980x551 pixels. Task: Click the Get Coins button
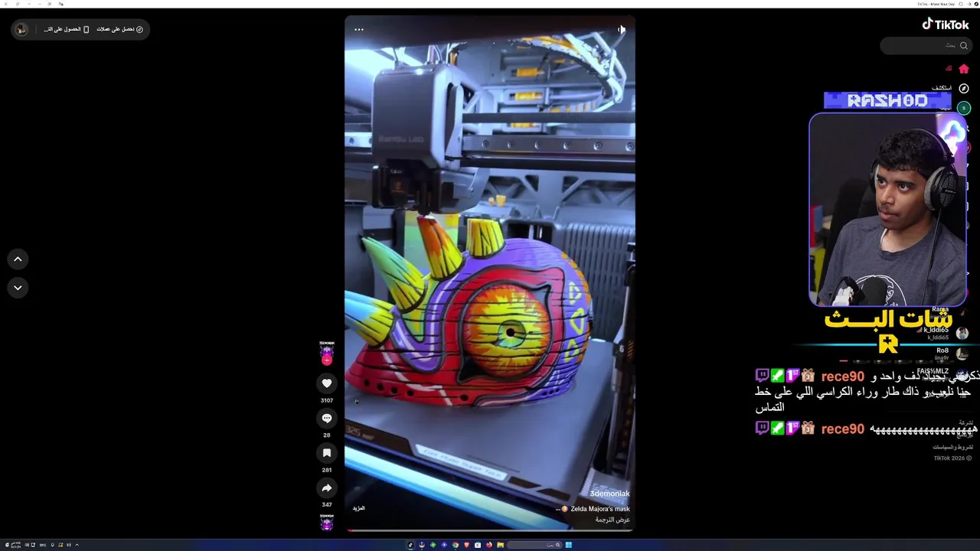[120, 29]
